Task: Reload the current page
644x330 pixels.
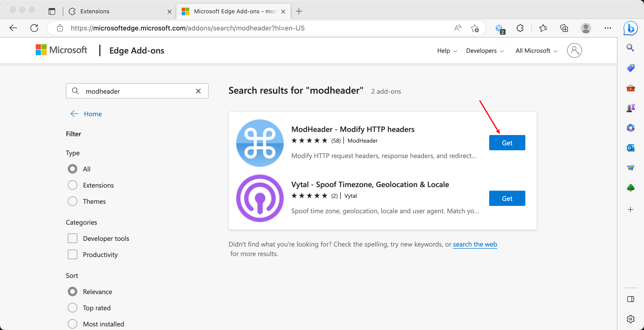Action: coord(34,28)
